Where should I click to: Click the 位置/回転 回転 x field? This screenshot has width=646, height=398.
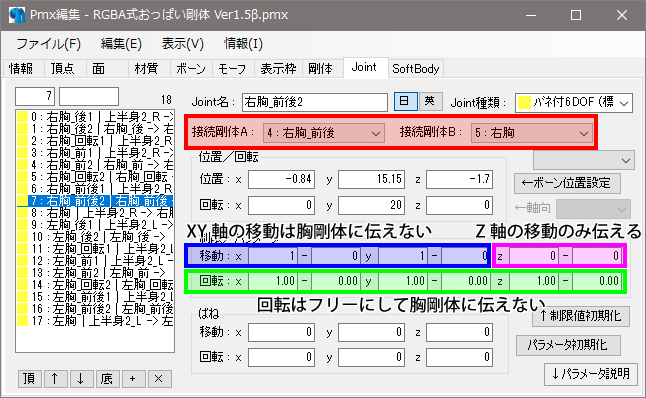281,205
